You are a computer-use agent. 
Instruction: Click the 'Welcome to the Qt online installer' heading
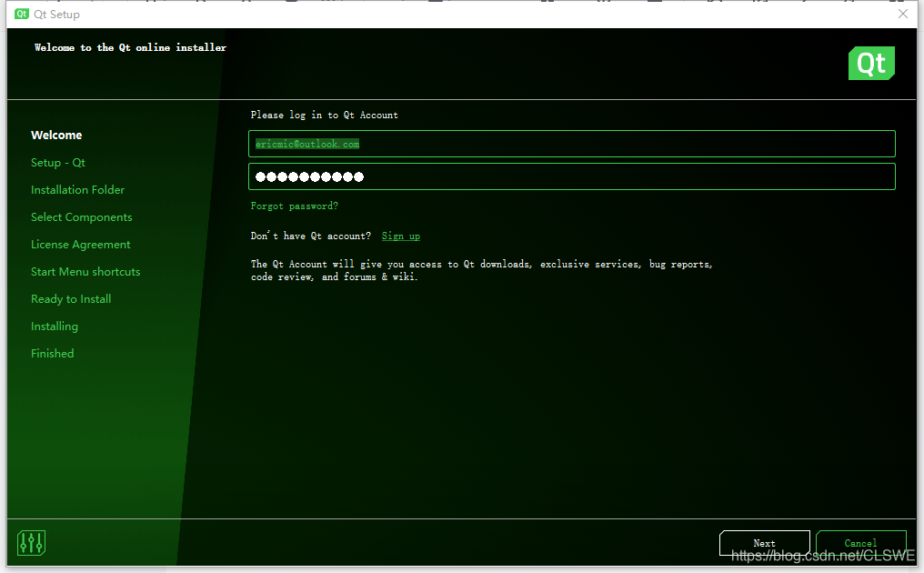(130, 47)
